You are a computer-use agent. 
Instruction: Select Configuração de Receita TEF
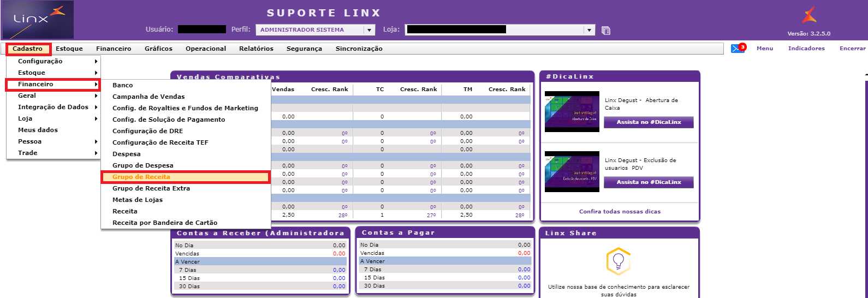[x=186, y=142]
